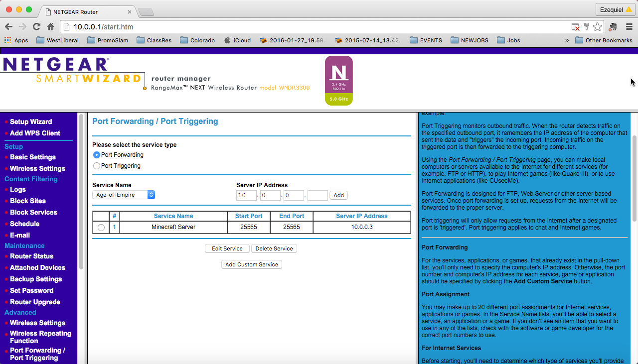Open the Jobs bookmarks folder
This screenshot has height=364, width=638.
pos(508,40)
